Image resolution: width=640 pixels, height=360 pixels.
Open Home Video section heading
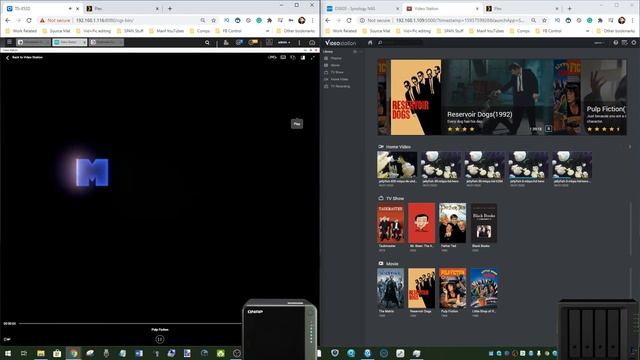pyautogui.click(x=394, y=147)
